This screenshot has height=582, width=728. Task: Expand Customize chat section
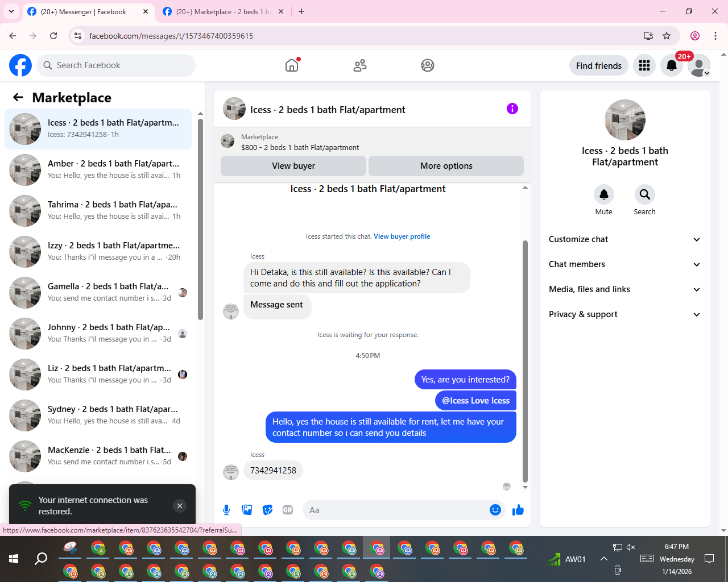tap(624, 239)
